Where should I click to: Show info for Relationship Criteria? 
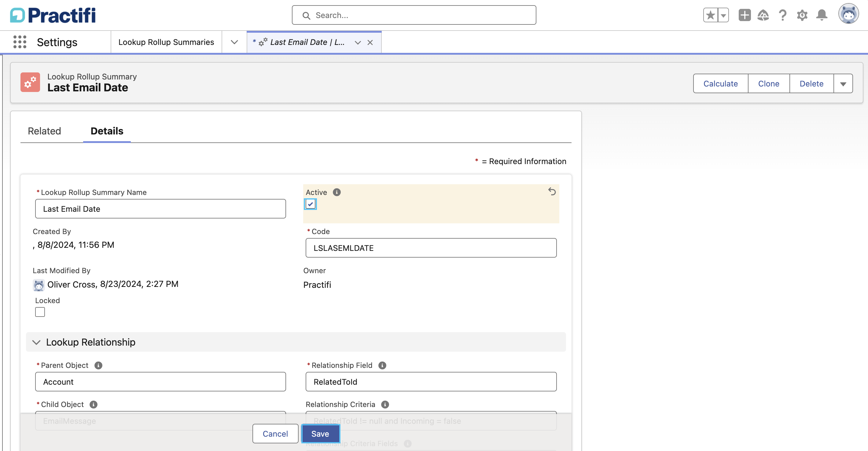pos(385,405)
